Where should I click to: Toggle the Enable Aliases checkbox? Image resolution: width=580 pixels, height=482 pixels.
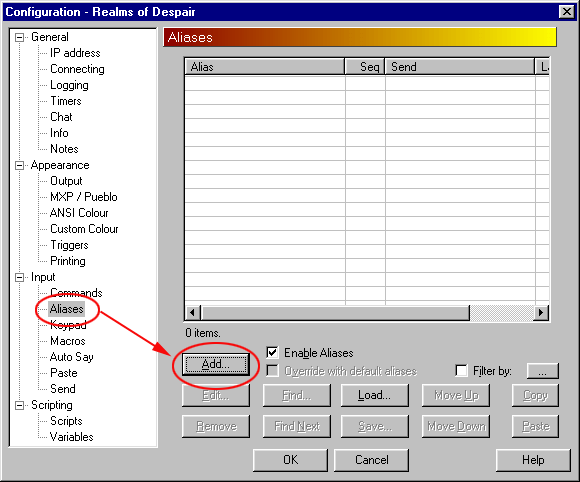[x=273, y=353]
